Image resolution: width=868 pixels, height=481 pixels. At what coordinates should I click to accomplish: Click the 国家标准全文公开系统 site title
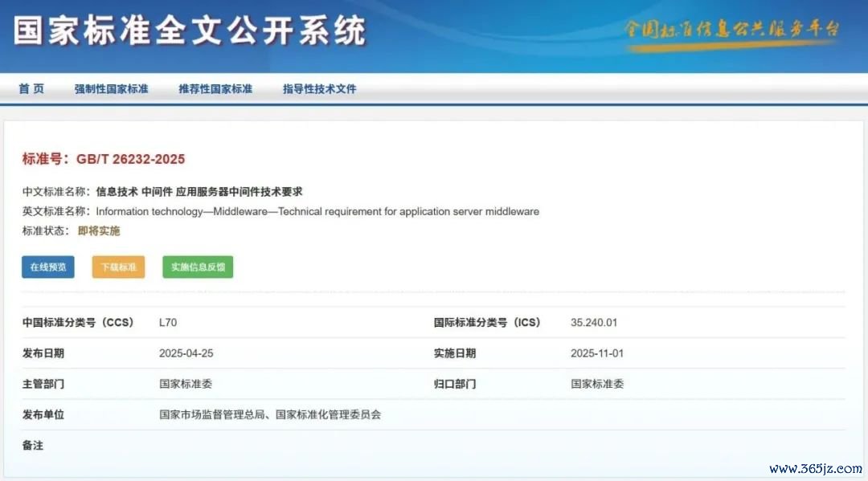[190, 31]
